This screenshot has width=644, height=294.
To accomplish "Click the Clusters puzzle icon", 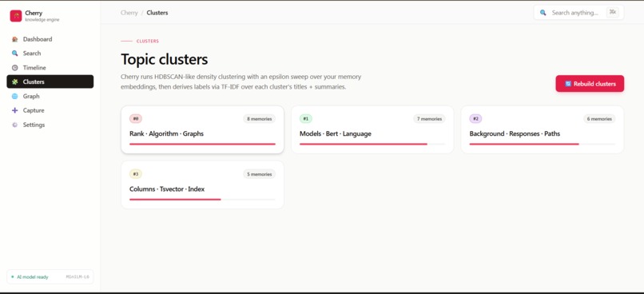I will point(15,81).
